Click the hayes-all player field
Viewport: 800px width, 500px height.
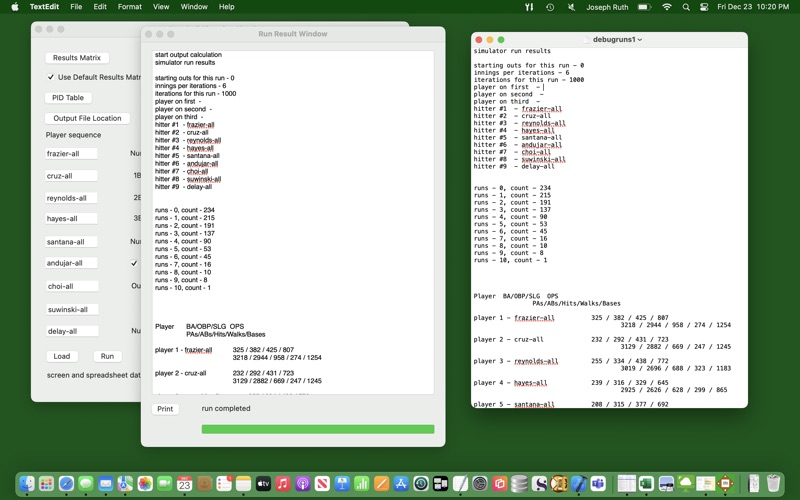(71, 218)
